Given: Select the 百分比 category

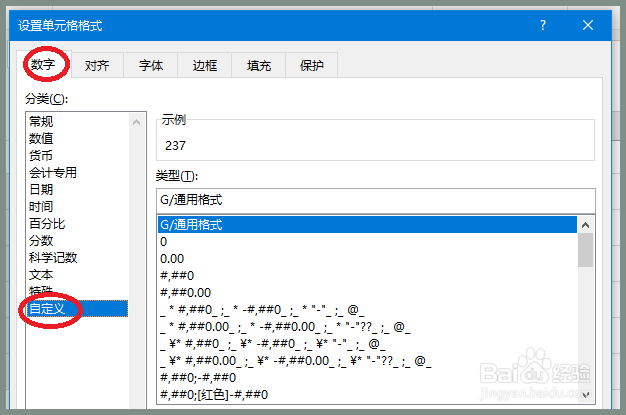Looking at the screenshot, I should point(78,224).
